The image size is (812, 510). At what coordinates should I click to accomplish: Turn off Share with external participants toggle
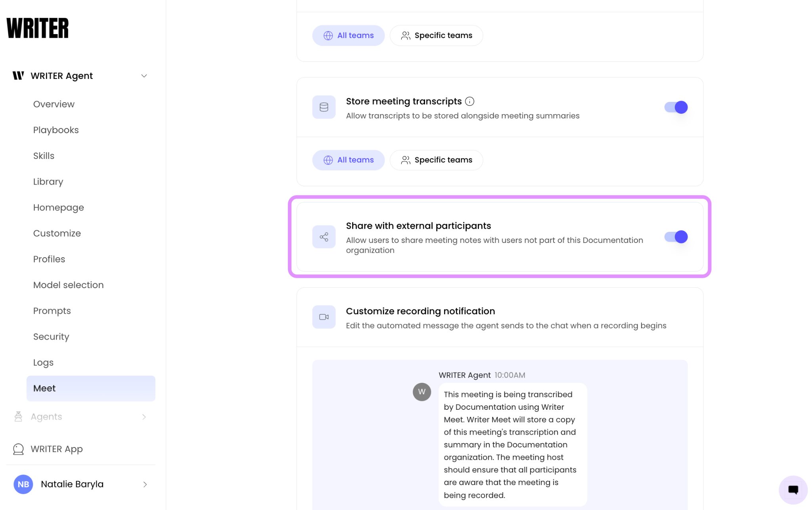pyautogui.click(x=676, y=237)
